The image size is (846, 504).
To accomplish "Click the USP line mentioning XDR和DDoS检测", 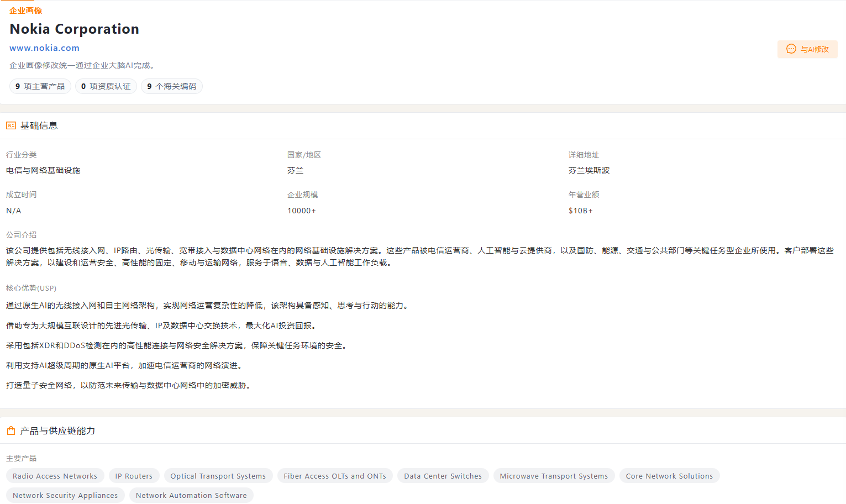I will coord(177,345).
